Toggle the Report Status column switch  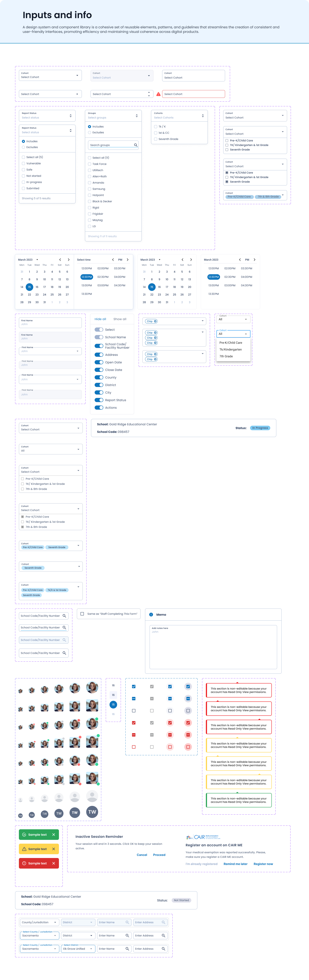coord(99,400)
